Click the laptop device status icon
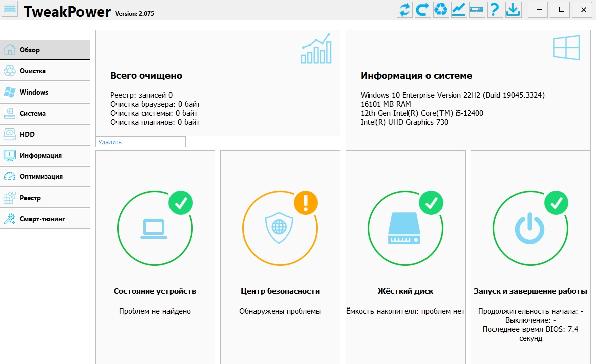 [x=154, y=229]
